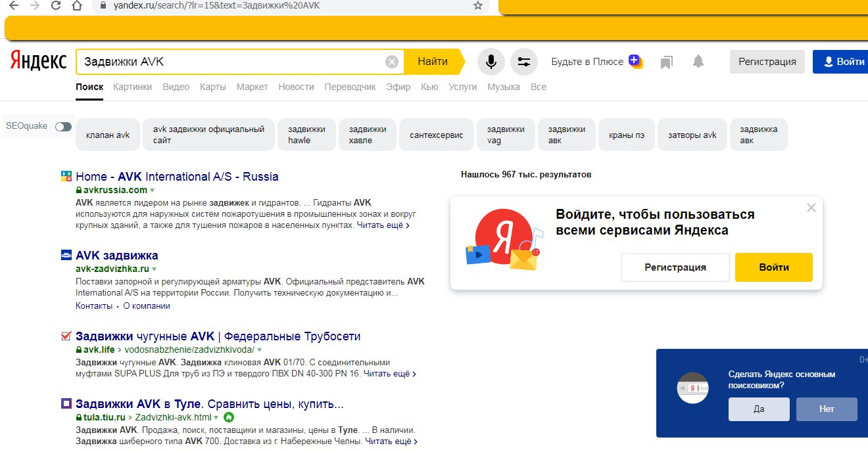Click the browser preview thumbnail in default-search prompt
The width and height of the screenshot is (868, 452).
[693, 388]
